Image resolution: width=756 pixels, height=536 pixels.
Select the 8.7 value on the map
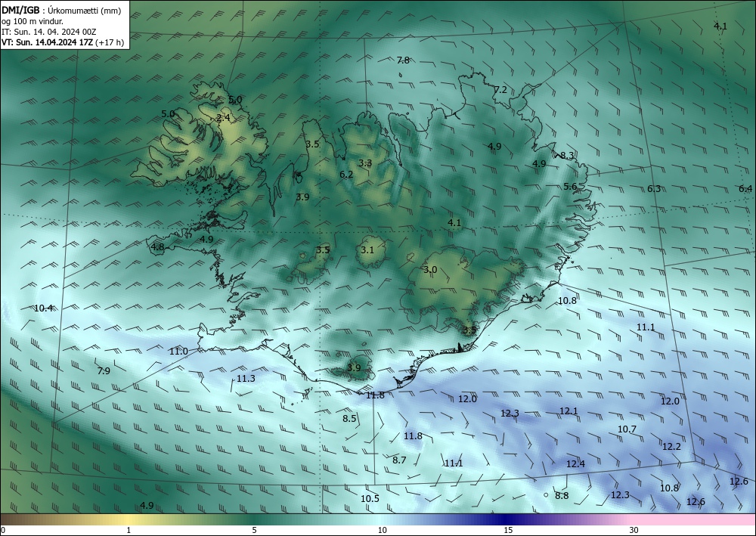(x=399, y=460)
